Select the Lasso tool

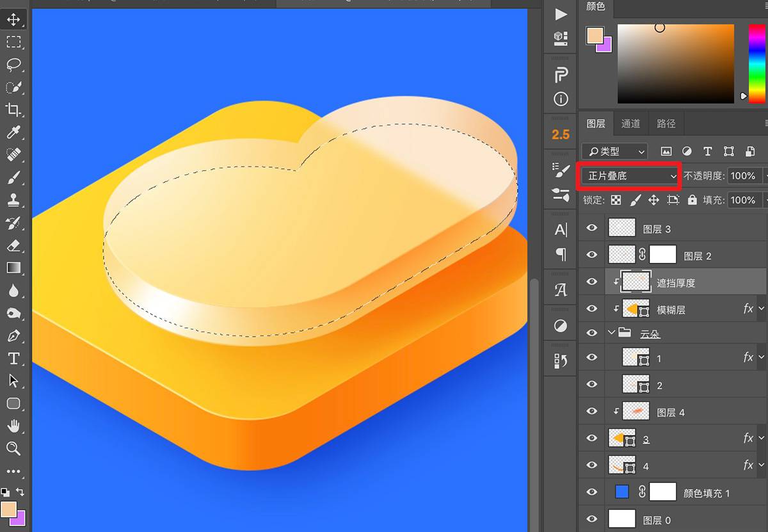click(13, 65)
